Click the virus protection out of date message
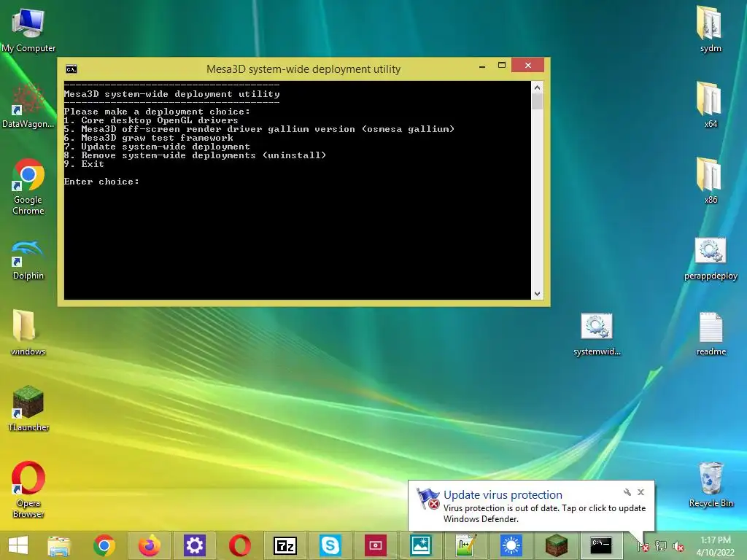Viewport: 747px width, 560px height. [544, 513]
